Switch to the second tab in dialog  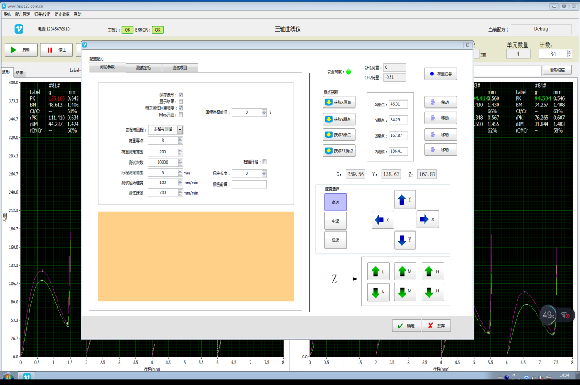(144, 68)
